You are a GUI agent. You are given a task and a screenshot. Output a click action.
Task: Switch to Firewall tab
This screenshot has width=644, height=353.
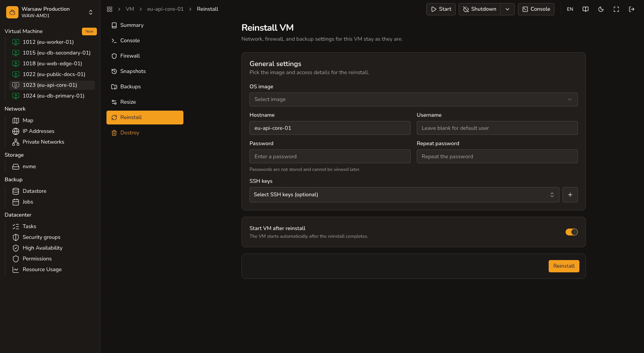[x=145, y=56]
